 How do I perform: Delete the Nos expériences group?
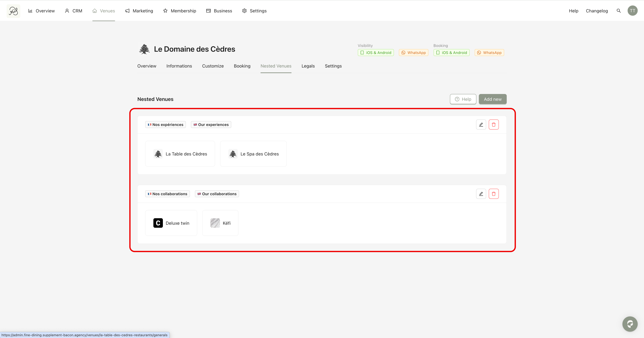[x=494, y=124]
